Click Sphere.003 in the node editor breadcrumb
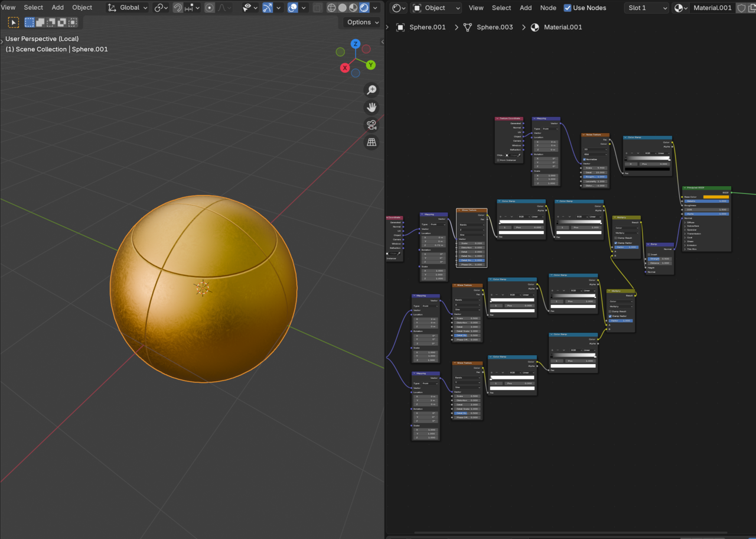Image resolution: width=756 pixels, height=539 pixels. tap(494, 27)
